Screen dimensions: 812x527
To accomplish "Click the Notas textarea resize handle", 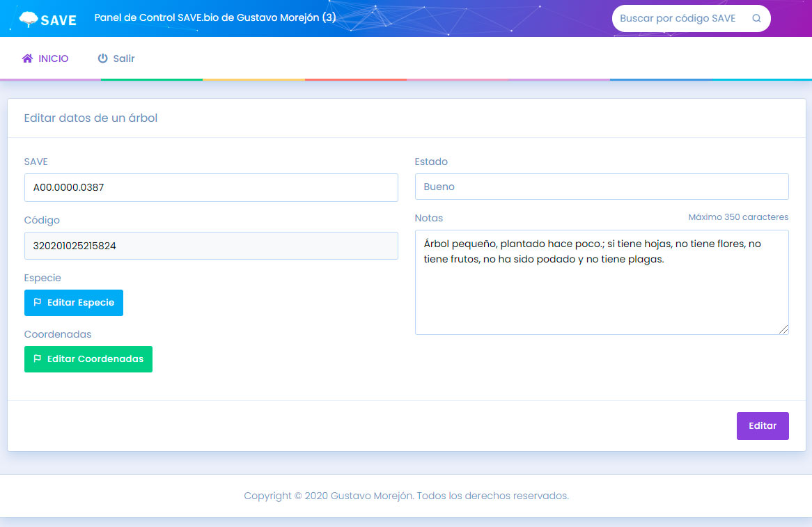I will (783, 329).
